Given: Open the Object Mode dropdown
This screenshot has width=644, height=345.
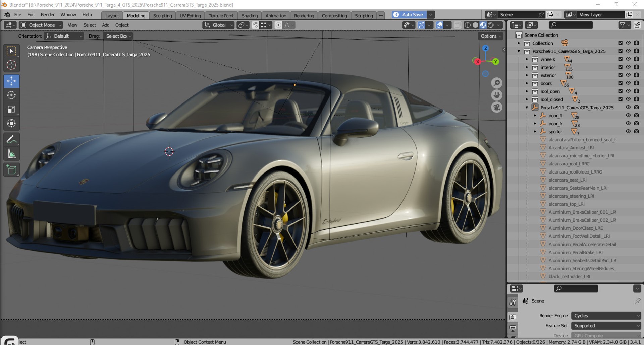Looking at the screenshot, I should tap(41, 25).
